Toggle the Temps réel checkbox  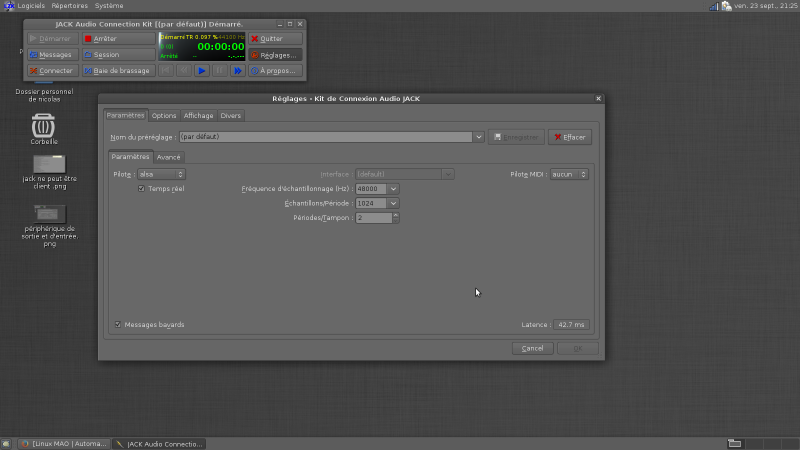pyautogui.click(x=141, y=189)
